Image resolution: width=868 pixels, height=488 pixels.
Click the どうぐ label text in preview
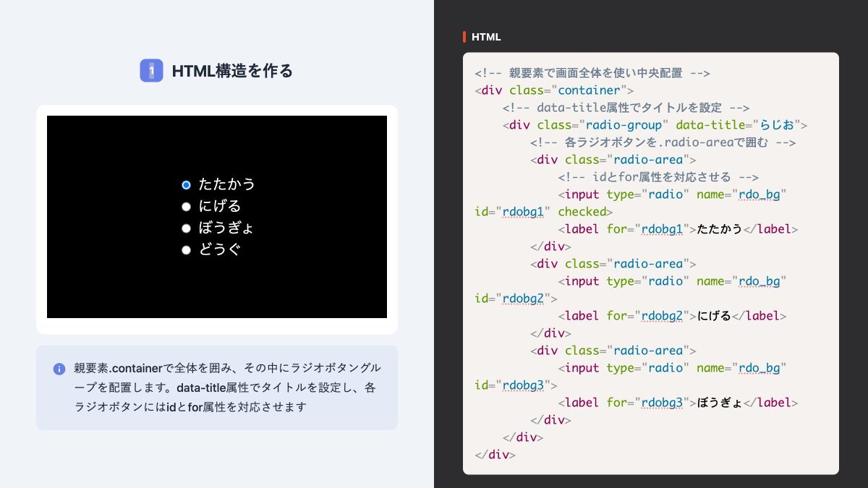219,249
